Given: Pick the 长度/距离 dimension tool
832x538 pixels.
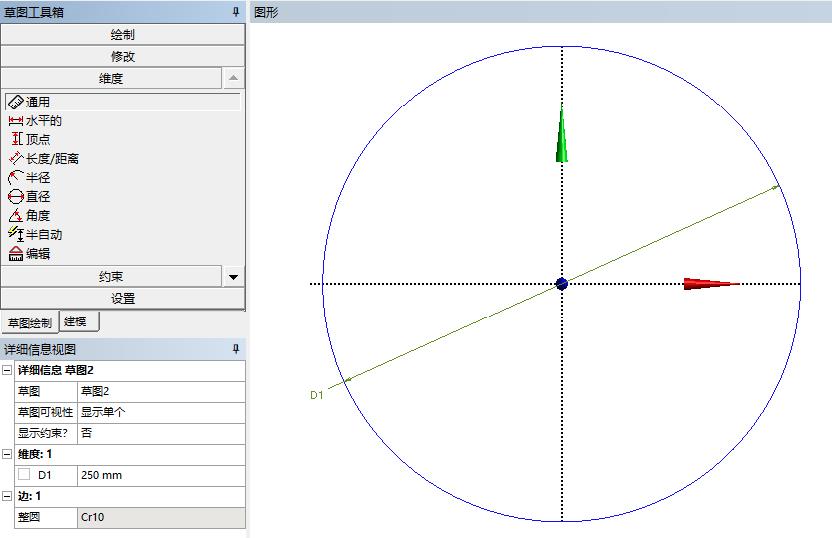Looking at the screenshot, I should click(x=52, y=159).
